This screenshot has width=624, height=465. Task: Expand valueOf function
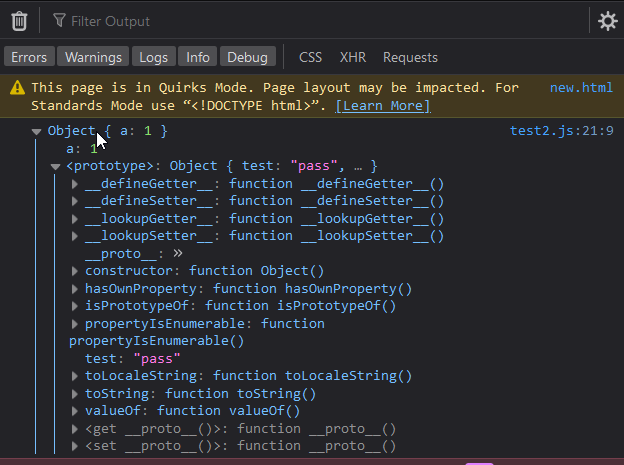(74, 411)
